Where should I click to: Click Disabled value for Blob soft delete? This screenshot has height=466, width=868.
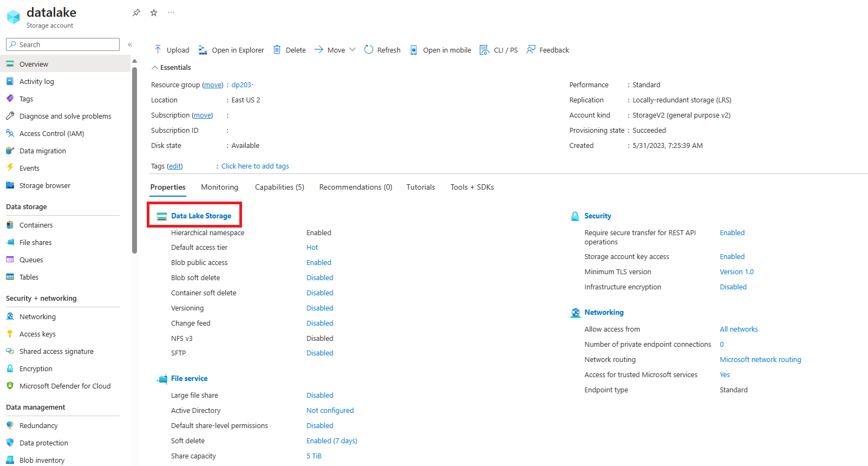(320, 278)
